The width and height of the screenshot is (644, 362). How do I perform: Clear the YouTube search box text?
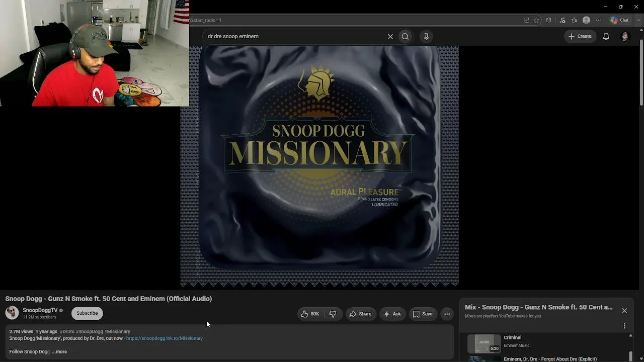390,36
